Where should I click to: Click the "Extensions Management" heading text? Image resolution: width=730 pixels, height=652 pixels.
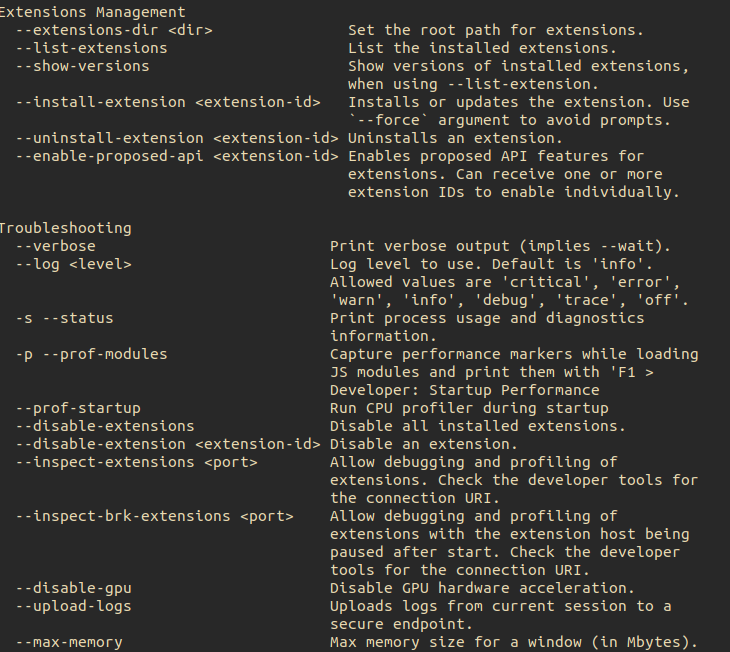coord(92,12)
